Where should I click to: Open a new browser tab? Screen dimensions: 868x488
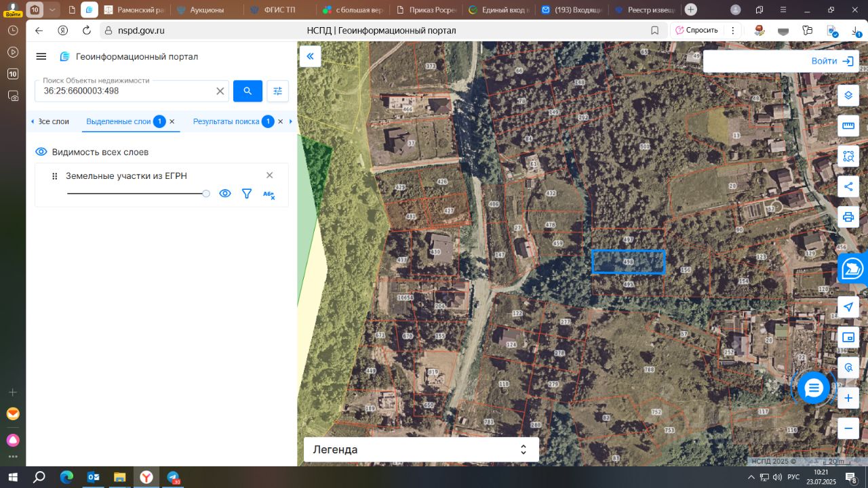(690, 9)
